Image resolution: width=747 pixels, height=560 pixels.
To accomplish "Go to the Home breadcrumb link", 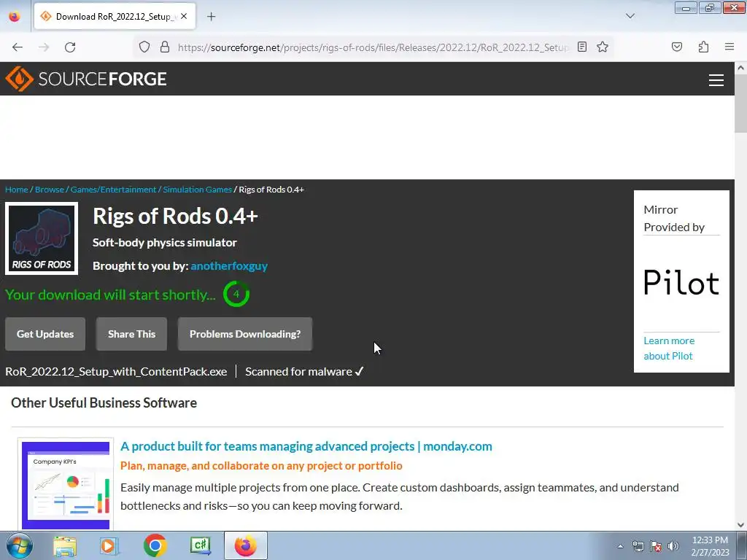I will pos(17,190).
